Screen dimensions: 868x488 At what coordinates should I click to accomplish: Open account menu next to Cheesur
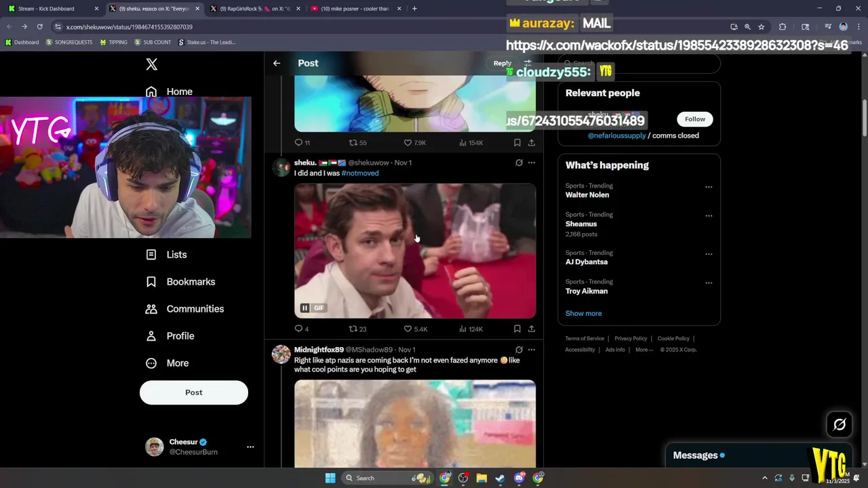click(250, 447)
